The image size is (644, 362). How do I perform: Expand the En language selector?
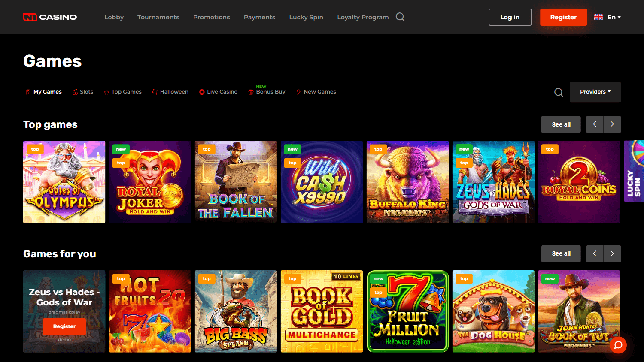[607, 17]
